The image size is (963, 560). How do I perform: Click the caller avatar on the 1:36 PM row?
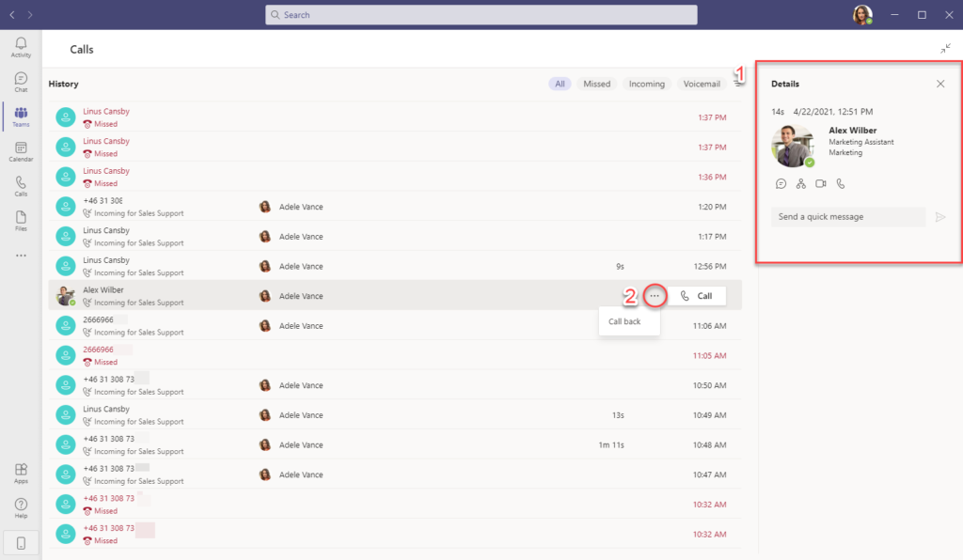(x=65, y=177)
